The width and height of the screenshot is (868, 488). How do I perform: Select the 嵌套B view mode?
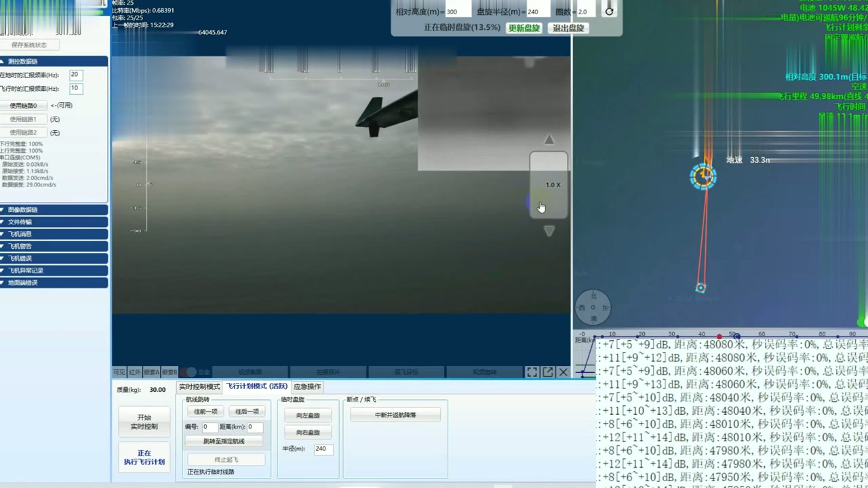pos(170,372)
